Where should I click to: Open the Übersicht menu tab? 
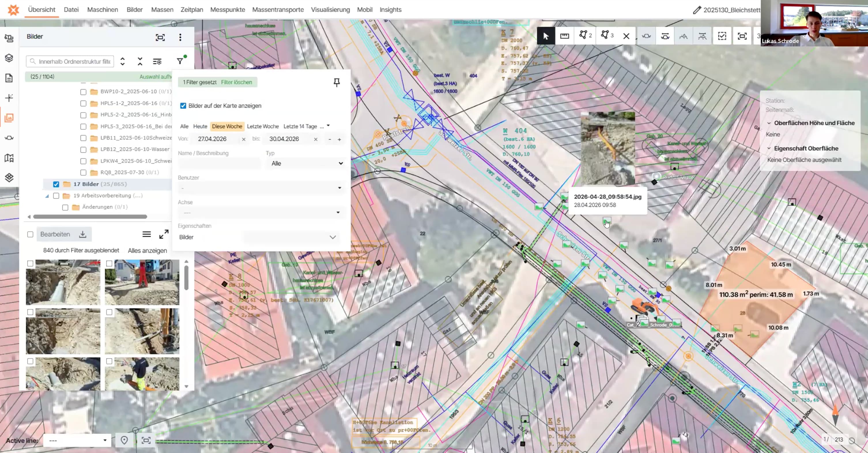tap(41, 10)
